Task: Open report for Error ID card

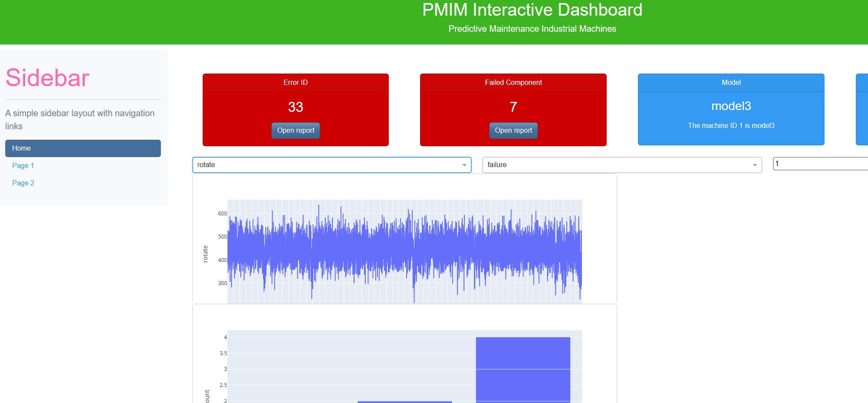Action: [x=296, y=131]
